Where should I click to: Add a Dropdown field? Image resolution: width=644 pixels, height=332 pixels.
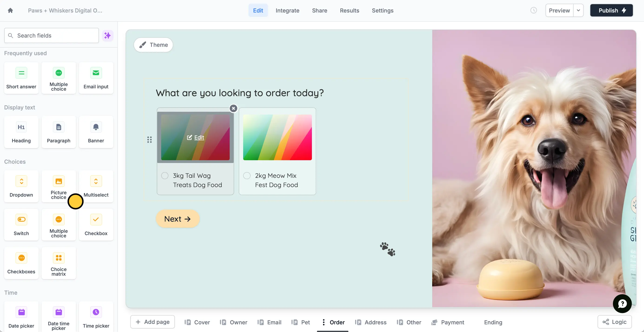tap(21, 186)
